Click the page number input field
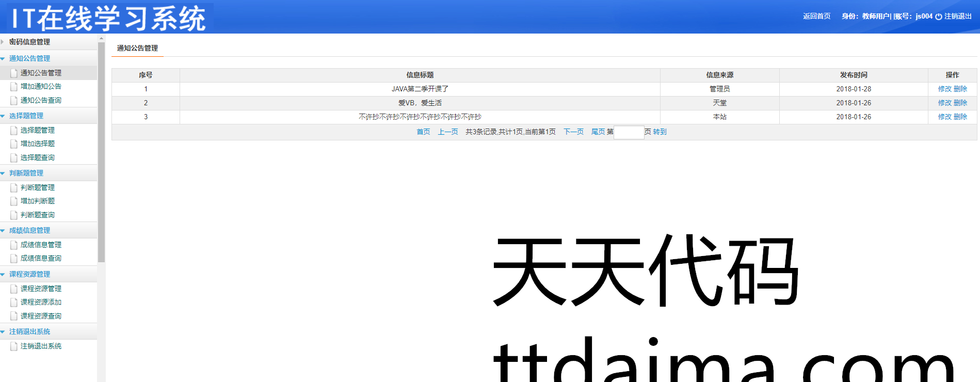Viewport: 980px width, 382px height. pos(629,132)
